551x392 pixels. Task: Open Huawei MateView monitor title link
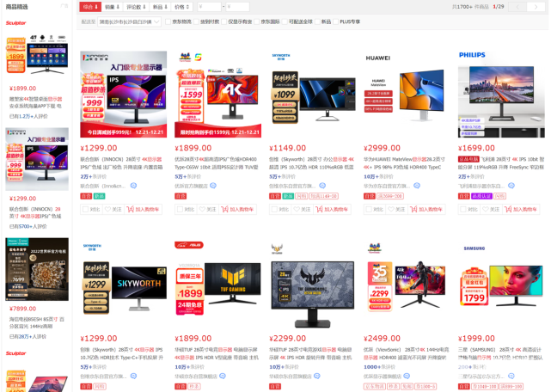coord(404,163)
